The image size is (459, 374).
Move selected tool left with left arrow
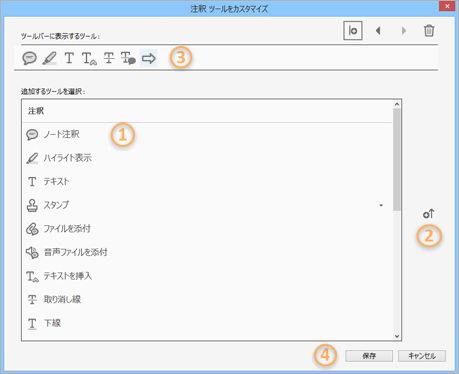pyautogui.click(x=378, y=31)
